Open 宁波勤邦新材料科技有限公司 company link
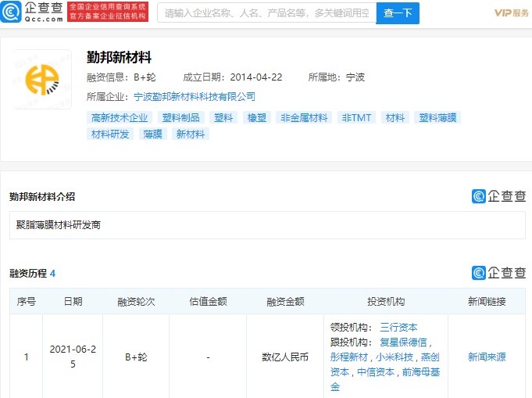Viewport: 532px width, 398px height. tap(194, 97)
